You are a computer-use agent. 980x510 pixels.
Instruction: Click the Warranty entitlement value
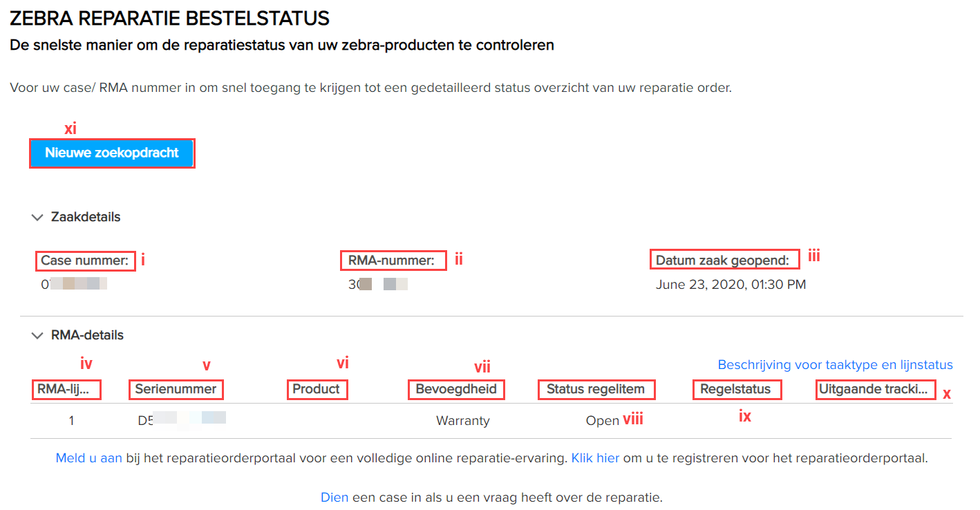pos(462,420)
